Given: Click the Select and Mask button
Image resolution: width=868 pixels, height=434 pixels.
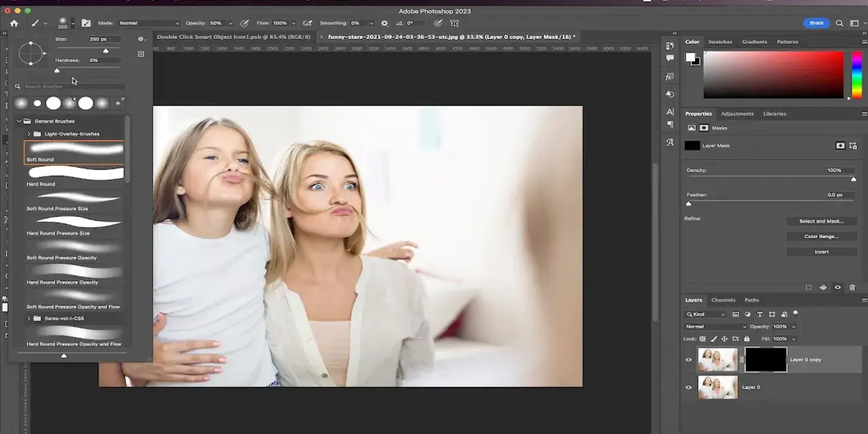Looking at the screenshot, I should click(x=821, y=221).
